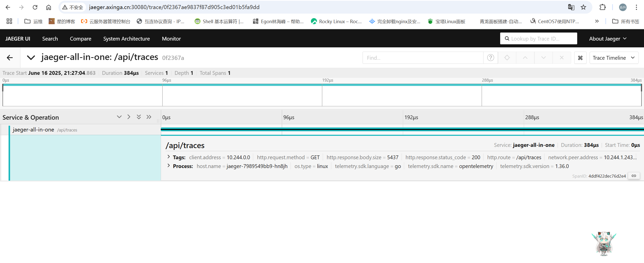The width and height of the screenshot is (644, 263).
Task: Open the 宝塔Linux面板 bookmark
Action: tap(446, 21)
